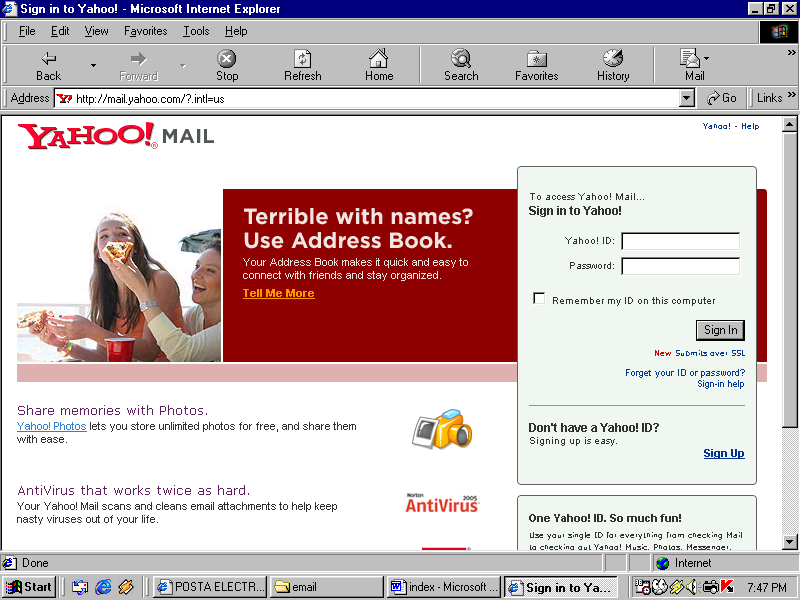Open the Edit menu
Image resolution: width=800 pixels, height=600 pixels.
point(60,31)
